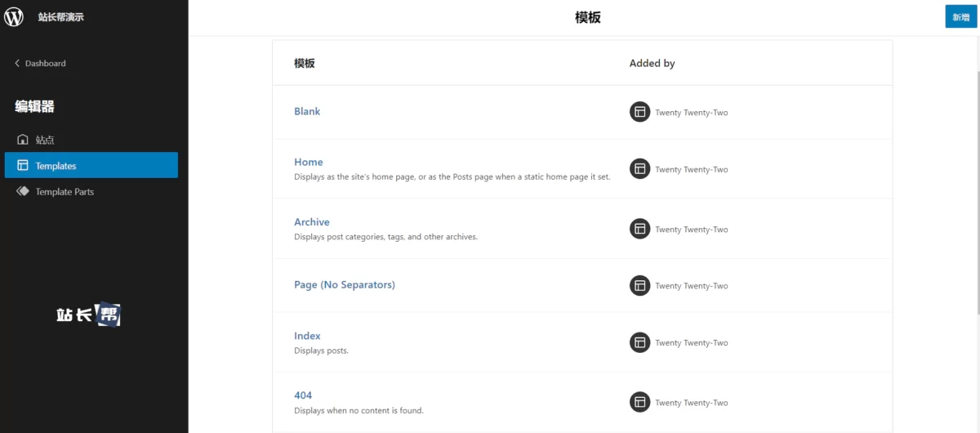Screen dimensions: 980x433
Task: Click the theme icon in the Archive row
Action: [x=639, y=229]
